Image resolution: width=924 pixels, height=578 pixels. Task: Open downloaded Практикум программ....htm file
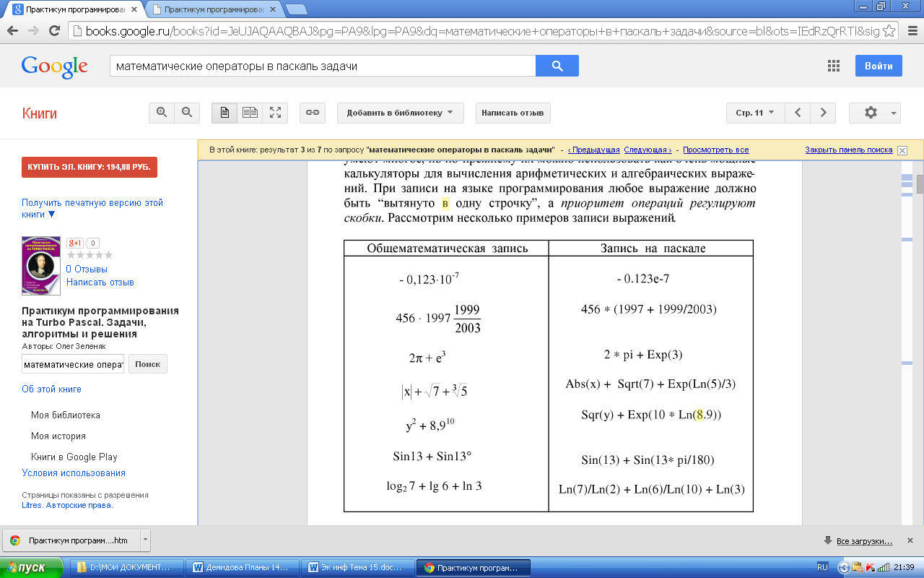[x=72, y=540]
